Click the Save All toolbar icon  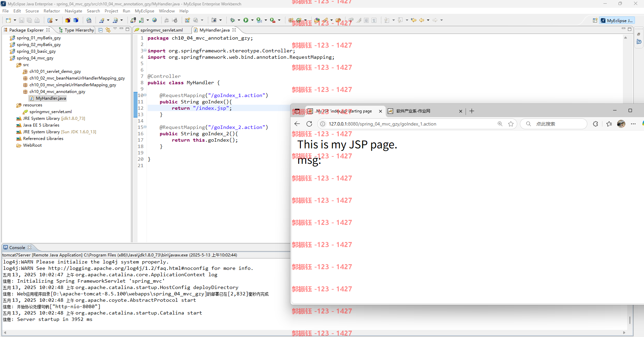click(x=29, y=20)
